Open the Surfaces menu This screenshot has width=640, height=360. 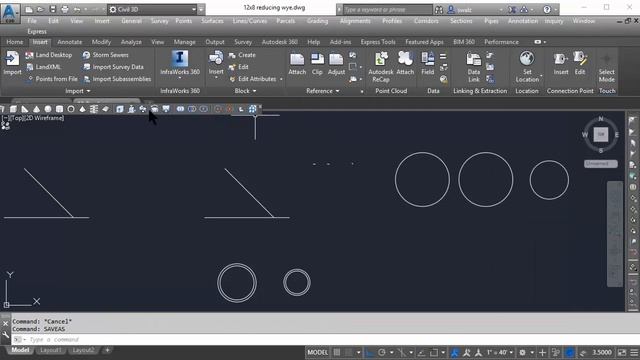(x=212, y=21)
